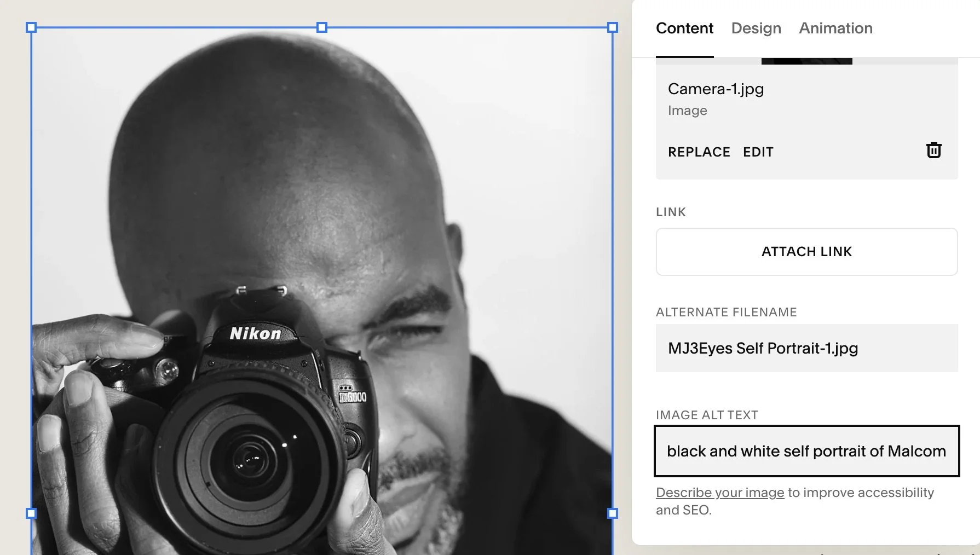Viewport: 980px width, 555px height.
Task: Select the Content tab
Action: click(684, 28)
